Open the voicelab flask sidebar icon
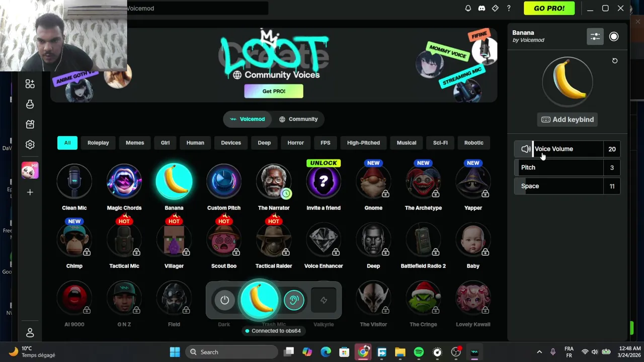This screenshot has height=362, width=644. pyautogui.click(x=30, y=104)
